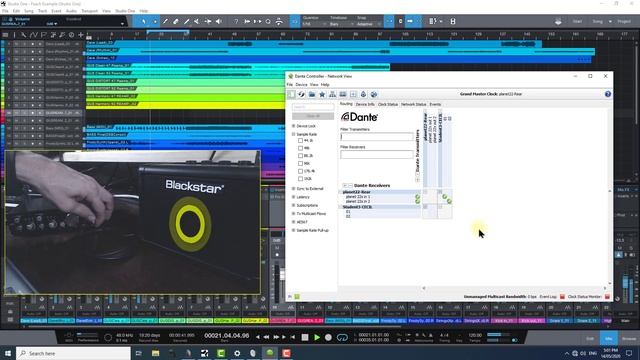Toggle subscription tick for planet 22x in 2
Viewport: 640px width, 360px height.
pos(449,201)
